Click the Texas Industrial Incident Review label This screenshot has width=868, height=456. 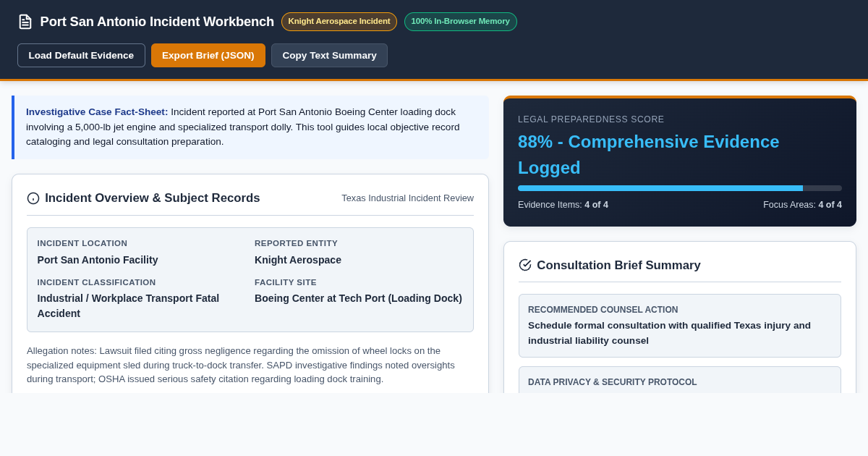tap(407, 198)
